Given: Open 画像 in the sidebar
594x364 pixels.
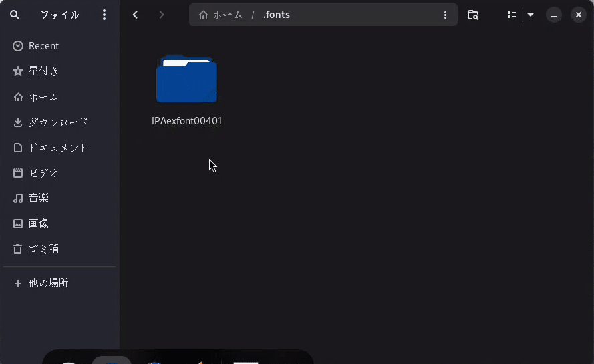Looking at the screenshot, I should click(x=59, y=223).
